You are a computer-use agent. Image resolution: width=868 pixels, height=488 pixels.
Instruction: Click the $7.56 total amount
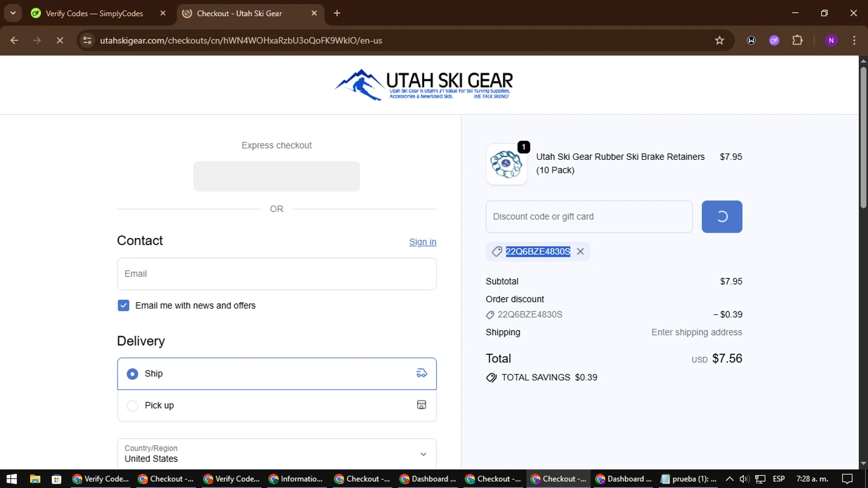pos(727,358)
